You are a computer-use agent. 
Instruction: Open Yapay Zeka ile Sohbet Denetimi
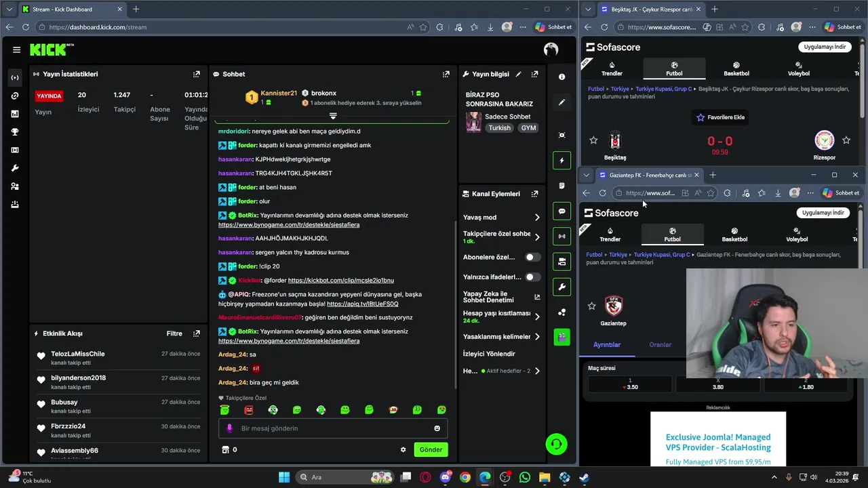[x=502, y=297]
